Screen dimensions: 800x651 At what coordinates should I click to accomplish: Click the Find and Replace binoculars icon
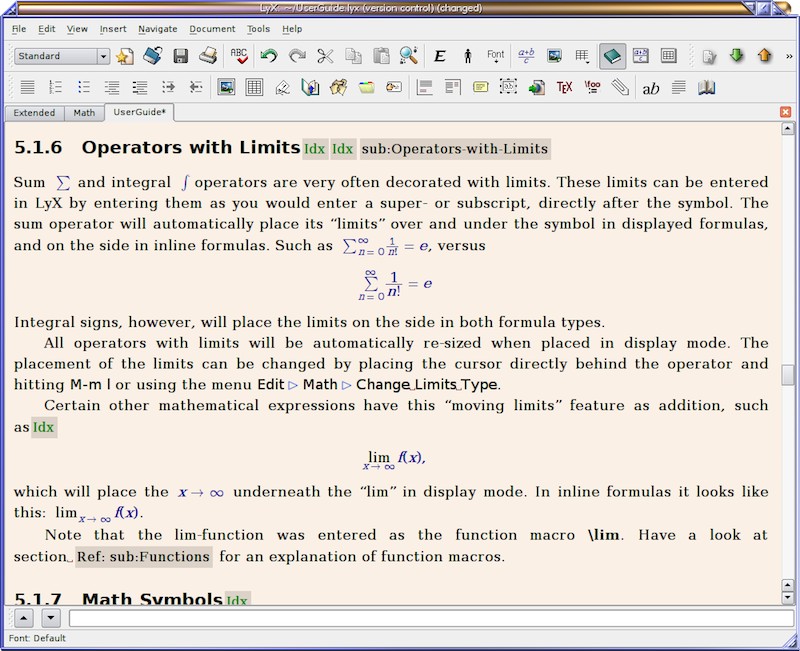pos(409,56)
